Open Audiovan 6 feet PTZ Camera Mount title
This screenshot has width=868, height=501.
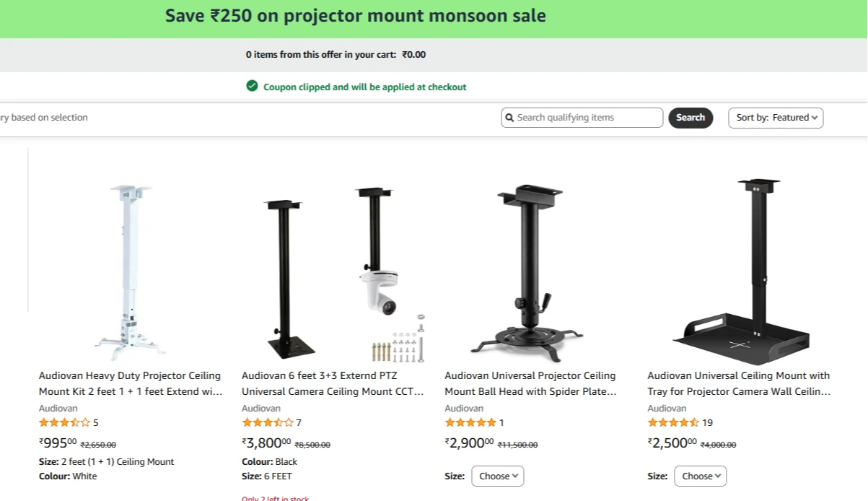click(x=333, y=383)
